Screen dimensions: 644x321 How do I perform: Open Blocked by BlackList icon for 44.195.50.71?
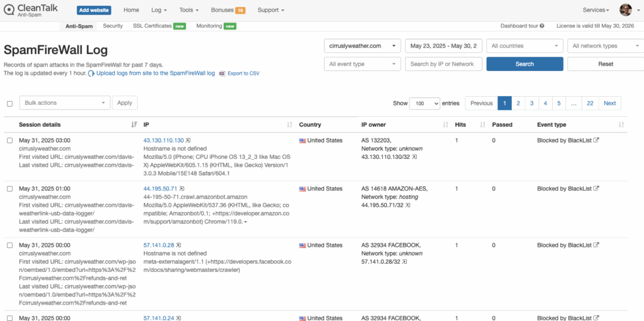[x=596, y=189]
